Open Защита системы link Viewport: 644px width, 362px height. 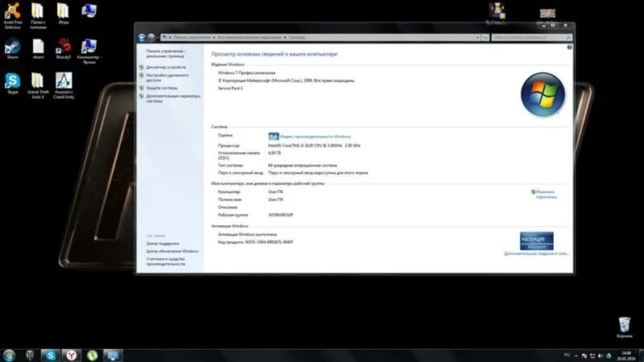[x=162, y=88]
